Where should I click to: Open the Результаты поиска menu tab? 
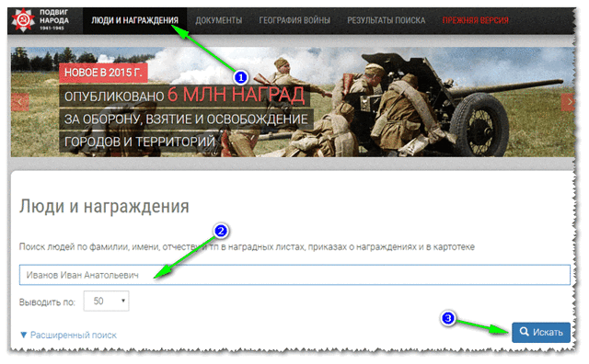[386, 20]
